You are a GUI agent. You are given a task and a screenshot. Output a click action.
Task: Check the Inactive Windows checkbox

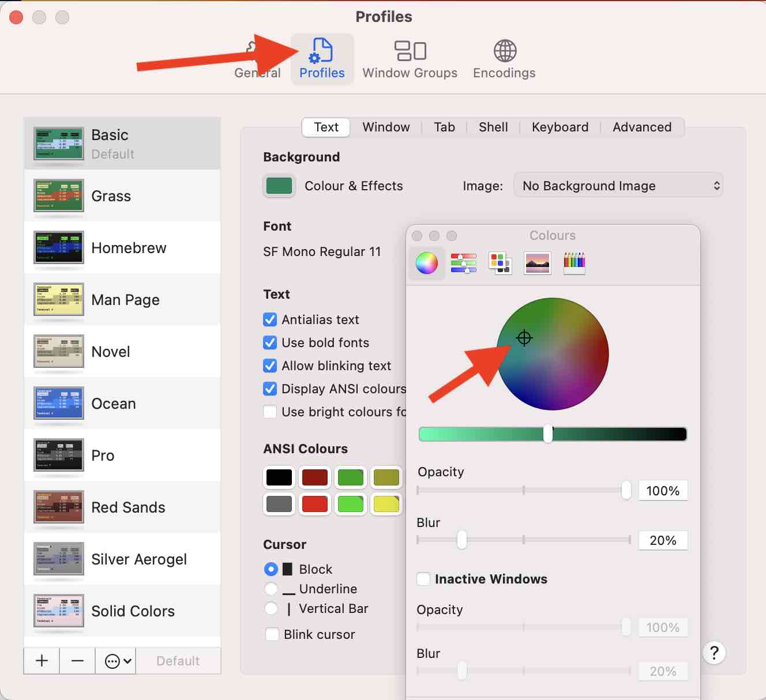tap(423, 579)
